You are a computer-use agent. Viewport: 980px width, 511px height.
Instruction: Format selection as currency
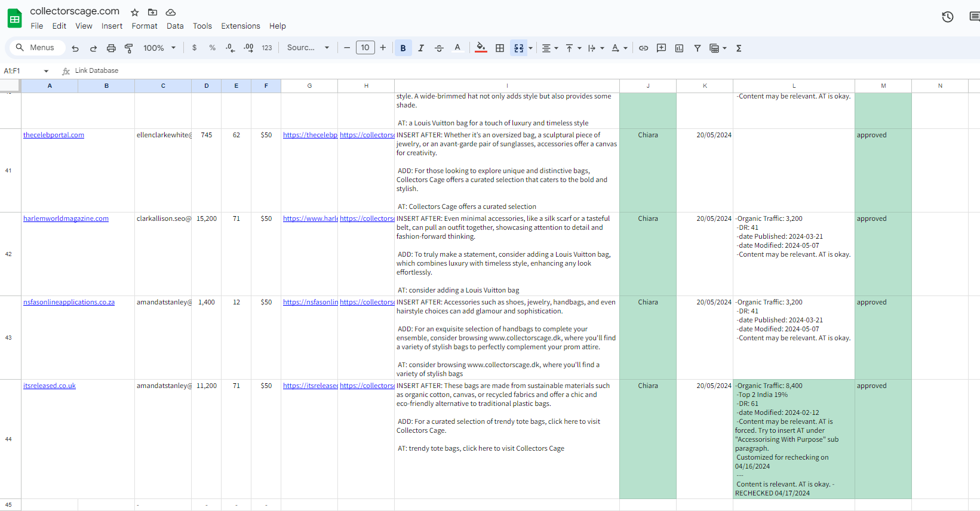pyautogui.click(x=194, y=48)
